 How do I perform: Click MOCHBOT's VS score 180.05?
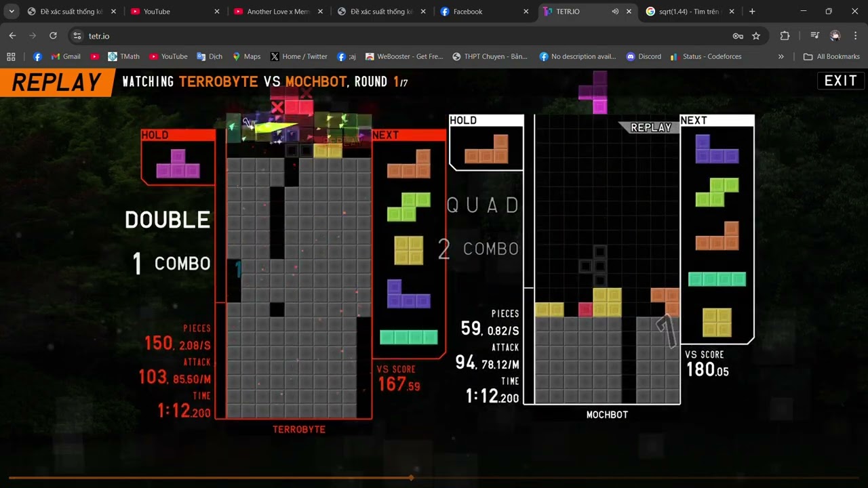click(x=708, y=370)
